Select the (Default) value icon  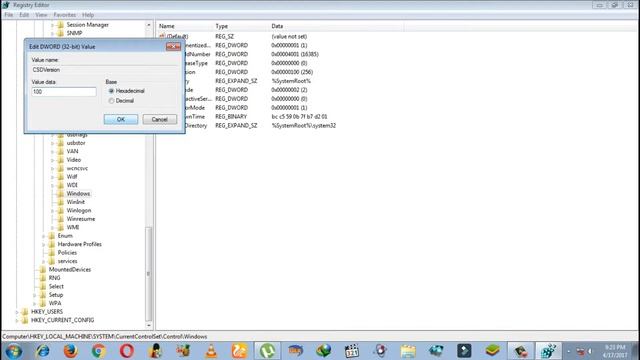pyautogui.click(x=162, y=36)
